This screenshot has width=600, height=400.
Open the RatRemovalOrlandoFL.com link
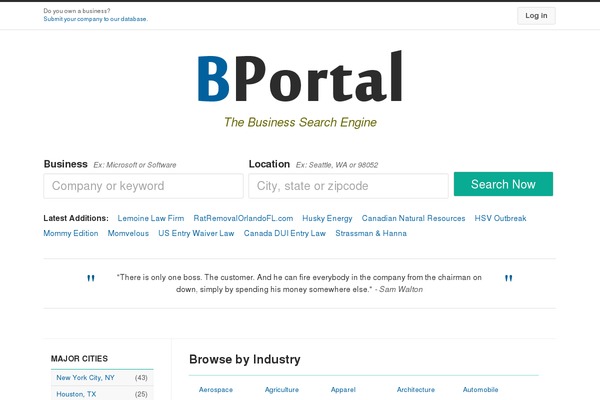[243, 218]
